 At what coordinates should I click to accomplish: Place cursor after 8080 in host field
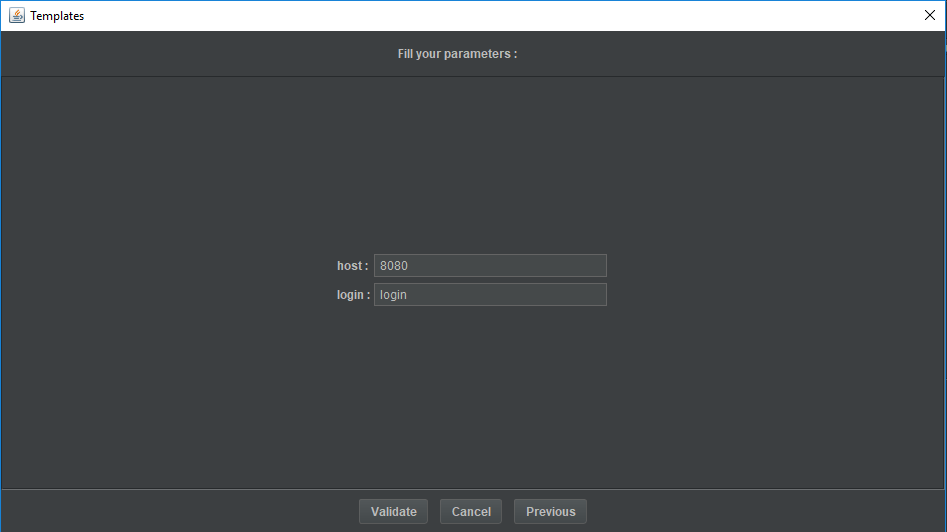[410, 266]
